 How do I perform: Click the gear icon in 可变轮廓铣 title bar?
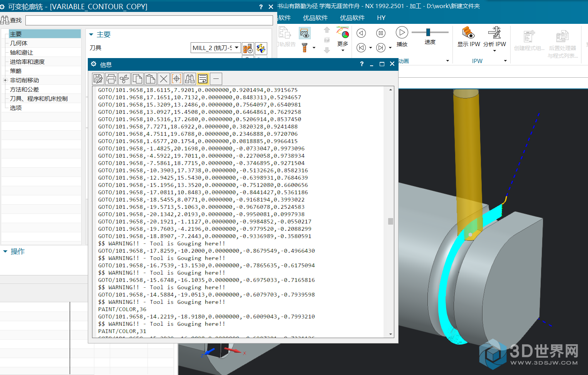point(2,7)
